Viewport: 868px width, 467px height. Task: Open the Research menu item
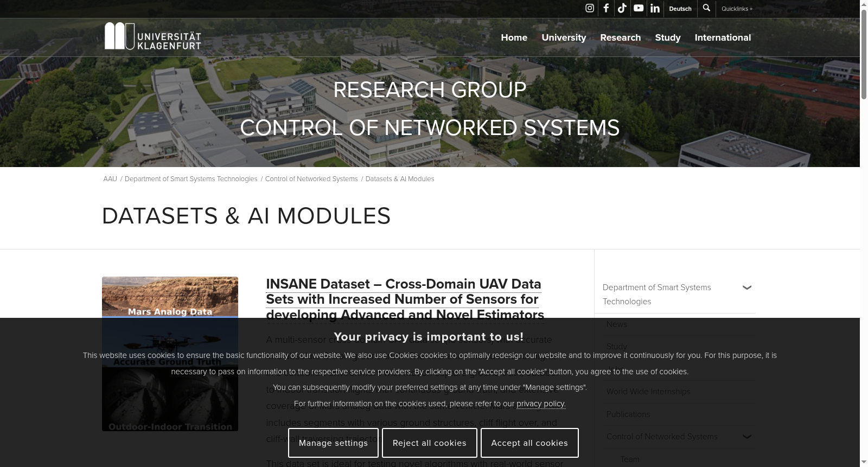click(x=620, y=37)
